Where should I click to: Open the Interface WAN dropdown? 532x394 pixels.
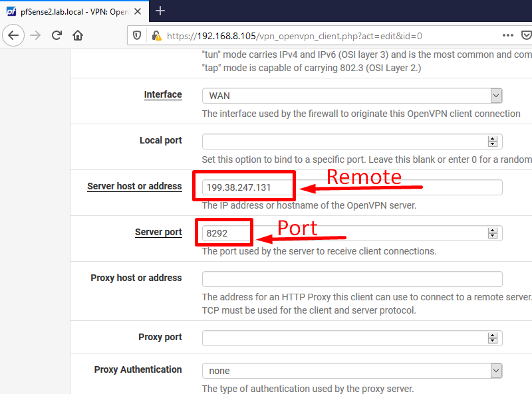coord(352,96)
